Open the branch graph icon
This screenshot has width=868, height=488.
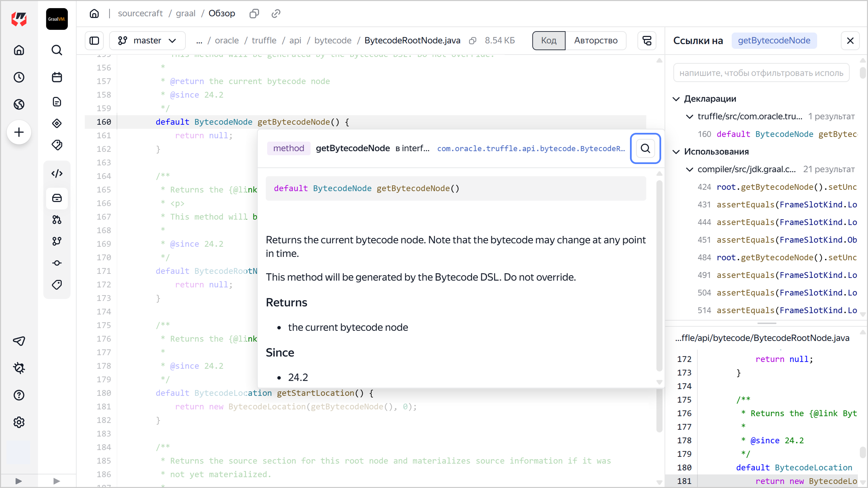[x=57, y=241]
